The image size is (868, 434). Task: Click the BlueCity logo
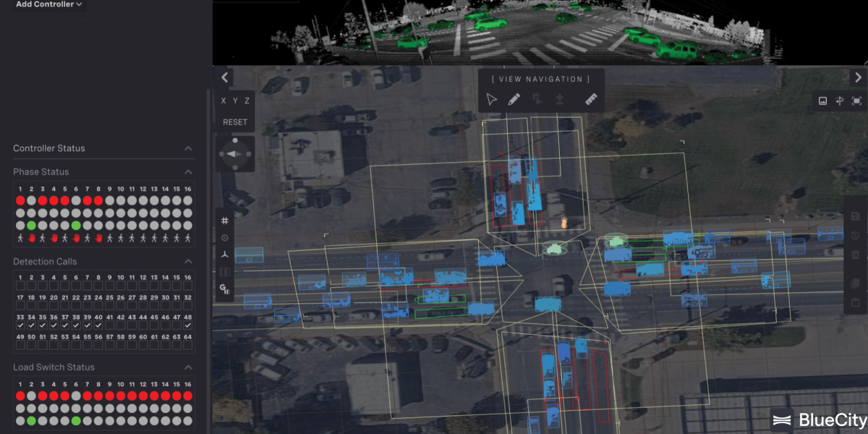click(x=818, y=420)
